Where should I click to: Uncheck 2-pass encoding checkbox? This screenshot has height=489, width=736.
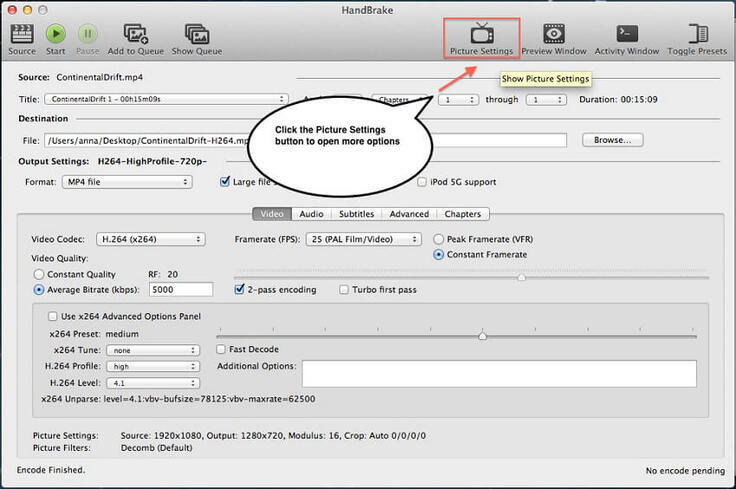tap(239, 289)
